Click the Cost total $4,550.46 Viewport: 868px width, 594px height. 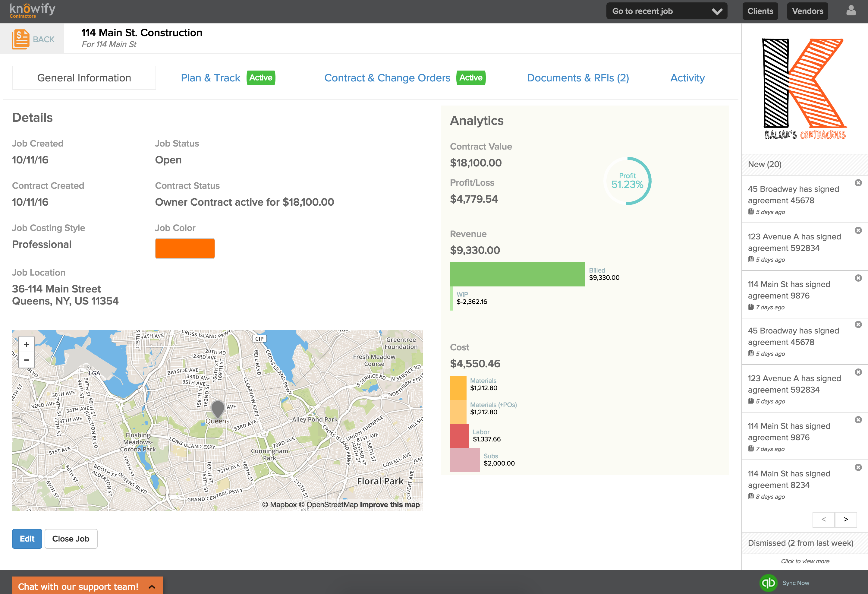click(475, 364)
